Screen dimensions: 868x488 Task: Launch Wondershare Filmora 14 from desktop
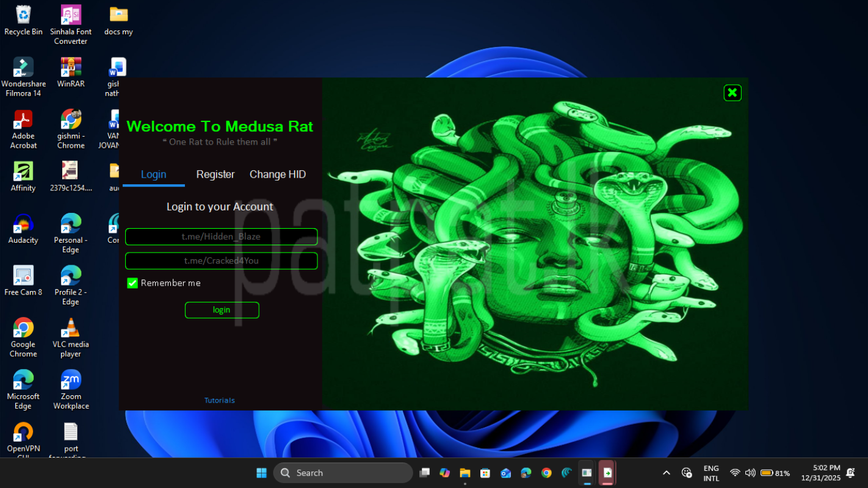pyautogui.click(x=23, y=68)
